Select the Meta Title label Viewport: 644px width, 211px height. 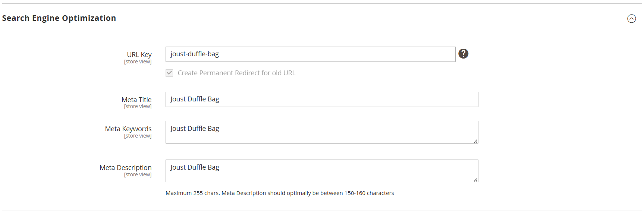136,100
